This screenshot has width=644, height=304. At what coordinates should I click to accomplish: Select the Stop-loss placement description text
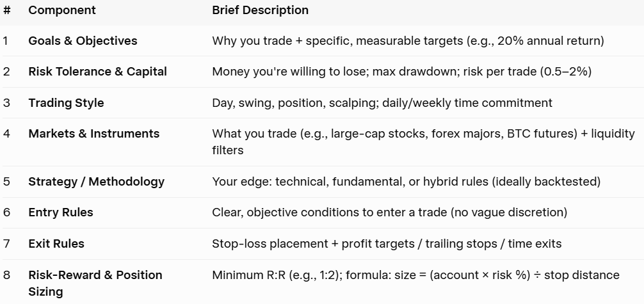click(x=387, y=244)
